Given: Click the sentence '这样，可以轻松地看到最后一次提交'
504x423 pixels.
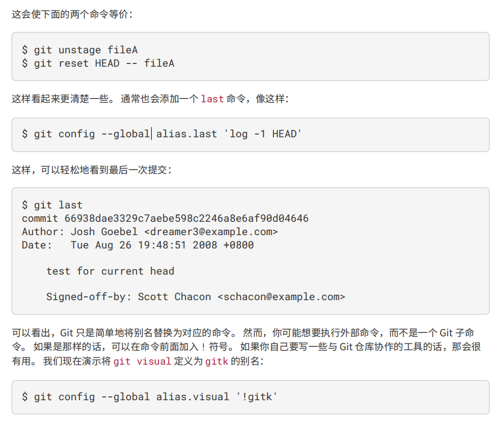Looking at the screenshot, I should [89, 170].
